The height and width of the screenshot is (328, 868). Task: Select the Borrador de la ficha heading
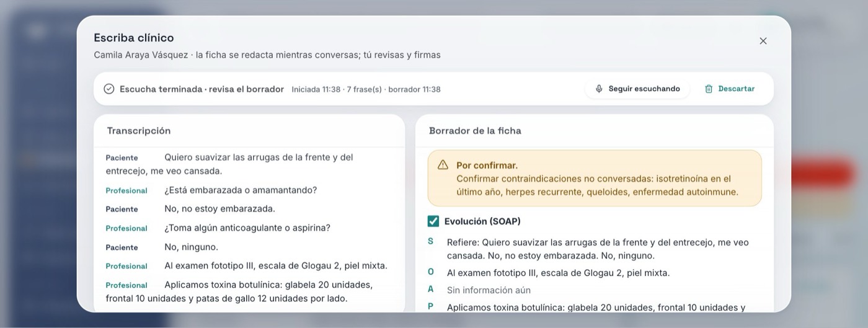click(x=475, y=131)
